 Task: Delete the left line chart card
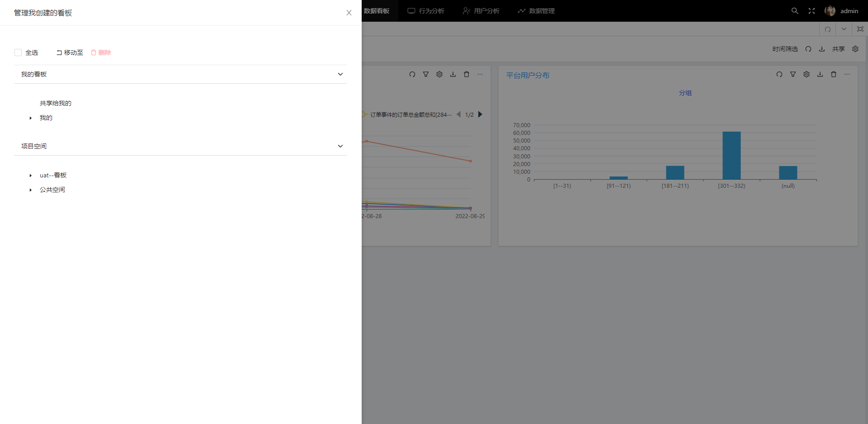coord(467,74)
